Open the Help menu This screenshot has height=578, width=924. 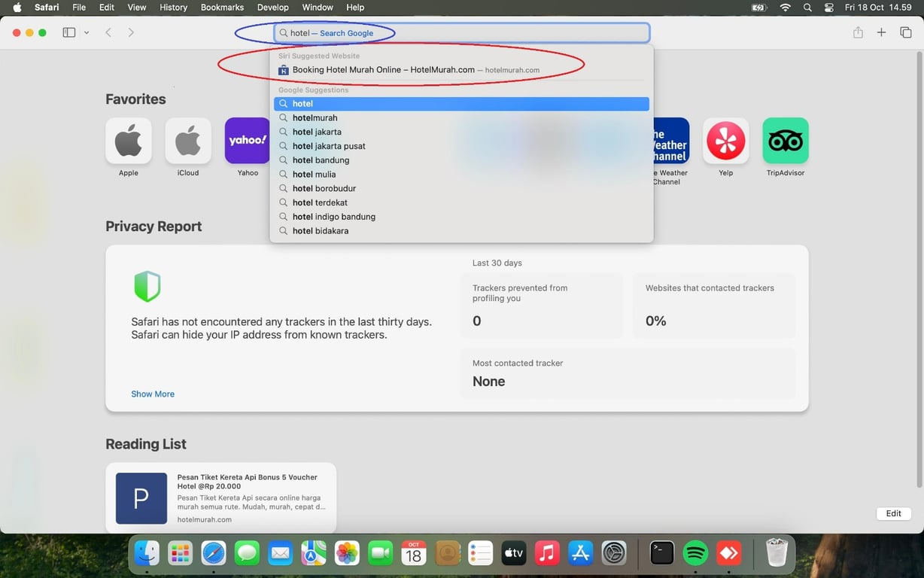click(355, 8)
